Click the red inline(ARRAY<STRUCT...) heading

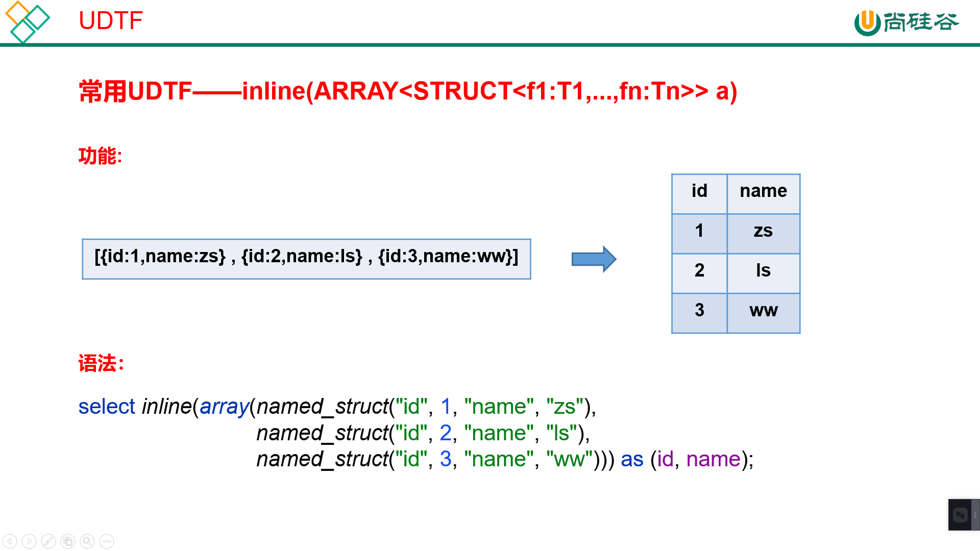(408, 92)
